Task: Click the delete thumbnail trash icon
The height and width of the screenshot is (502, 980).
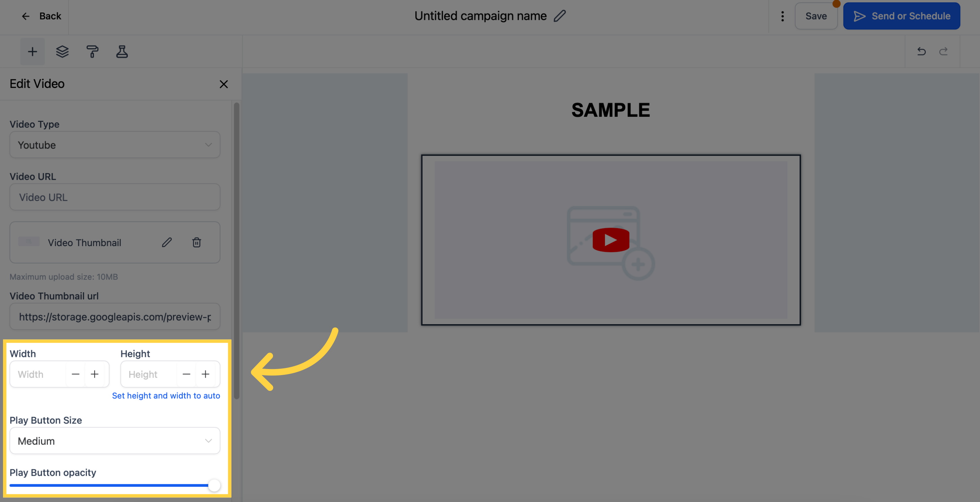Action: pos(196,242)
